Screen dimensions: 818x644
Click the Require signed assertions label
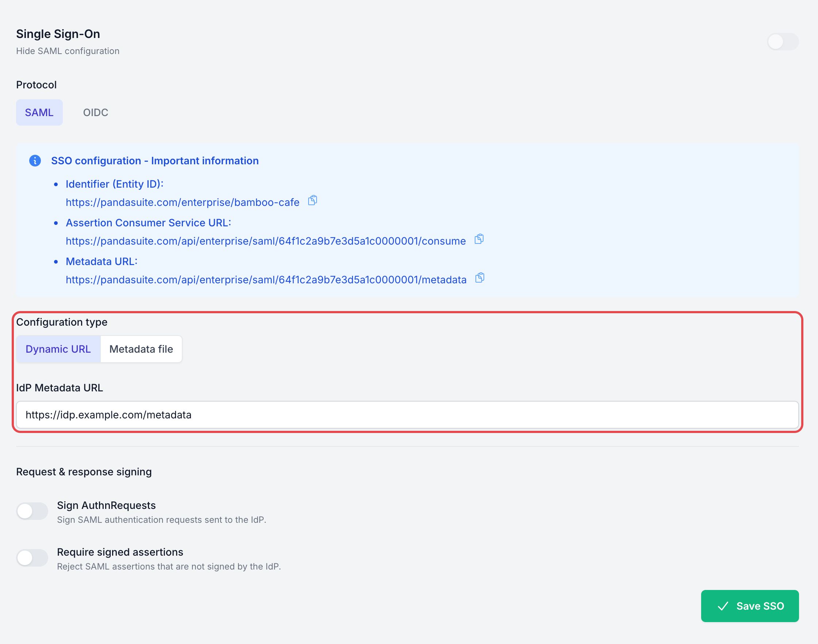click(120, 552)
